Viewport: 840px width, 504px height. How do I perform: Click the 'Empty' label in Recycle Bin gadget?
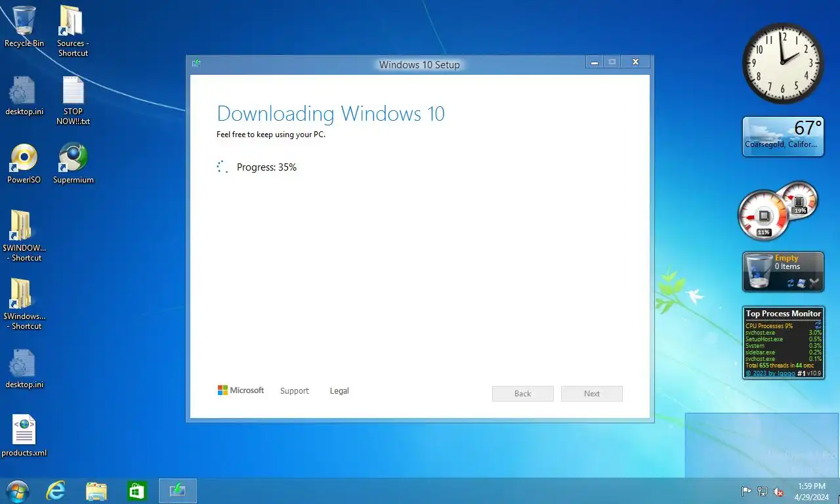click(x=786, y=258)
